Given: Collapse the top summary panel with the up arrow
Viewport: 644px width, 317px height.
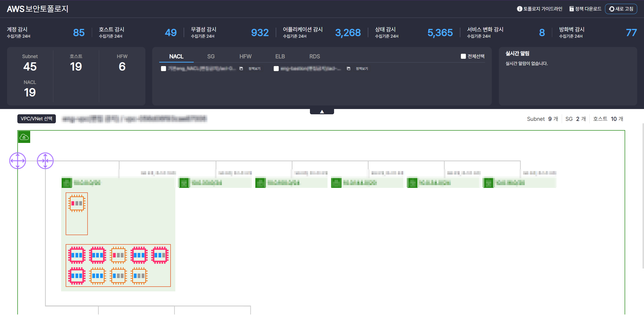Looking at the screenshot, I should [x=322, y=112].
